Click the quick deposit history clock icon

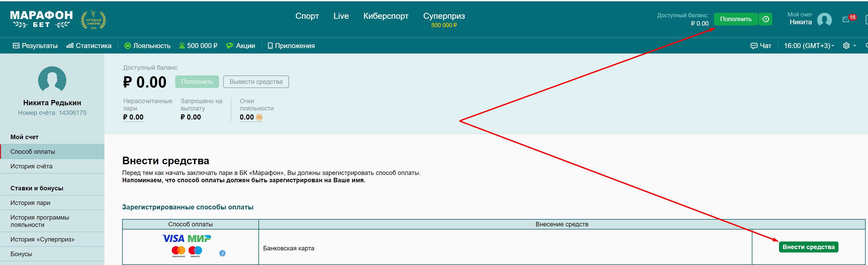[765, 19]
